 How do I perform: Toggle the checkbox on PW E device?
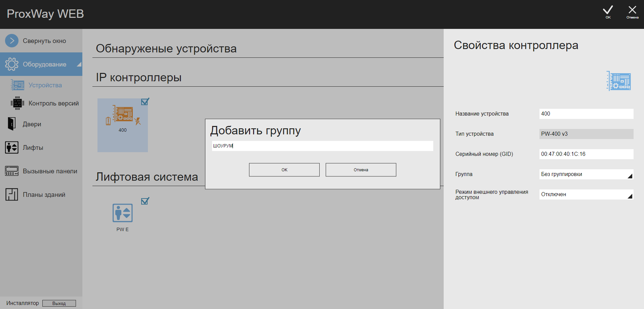[145, 201]
